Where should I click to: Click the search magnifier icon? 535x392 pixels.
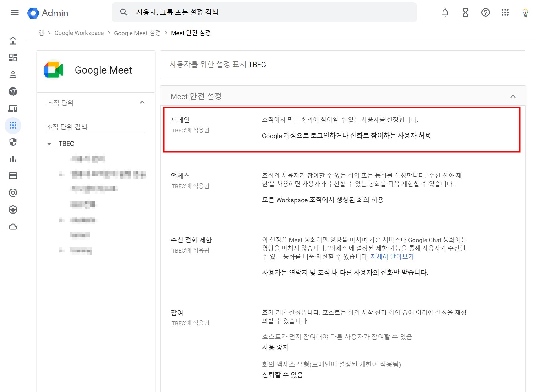coord(124,12)
